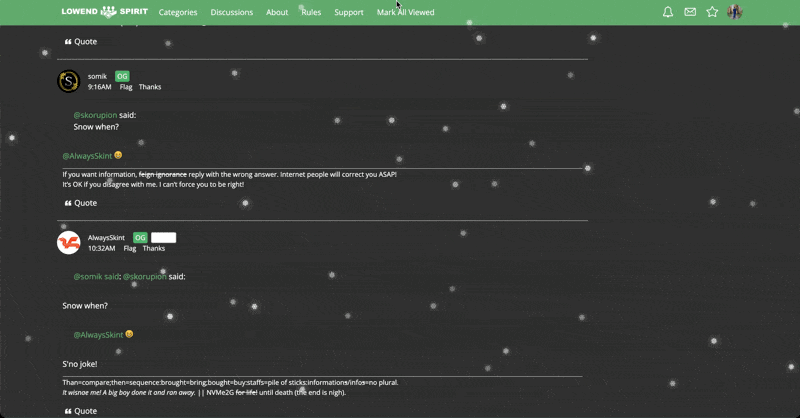
Task: Click the LowEnd Spirit logo
Action: point(104,12)
